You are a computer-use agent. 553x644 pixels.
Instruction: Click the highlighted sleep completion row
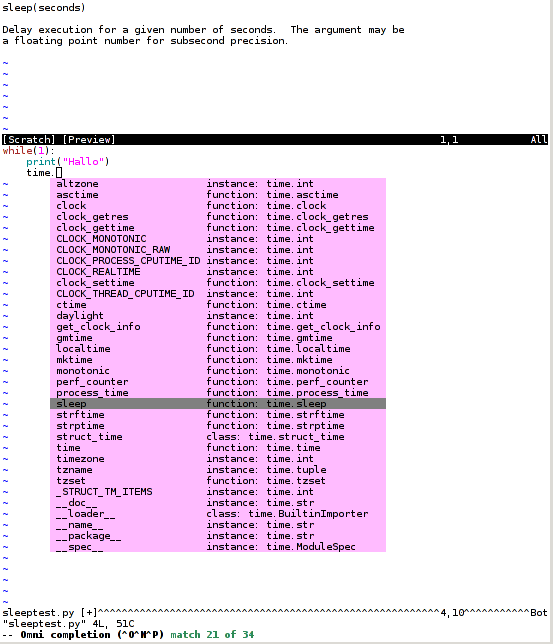point(218,404)
